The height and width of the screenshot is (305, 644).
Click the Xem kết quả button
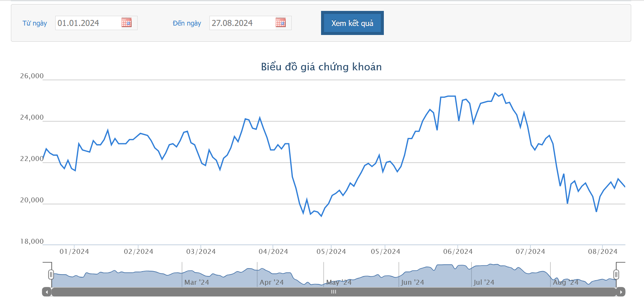coord(352,23)
